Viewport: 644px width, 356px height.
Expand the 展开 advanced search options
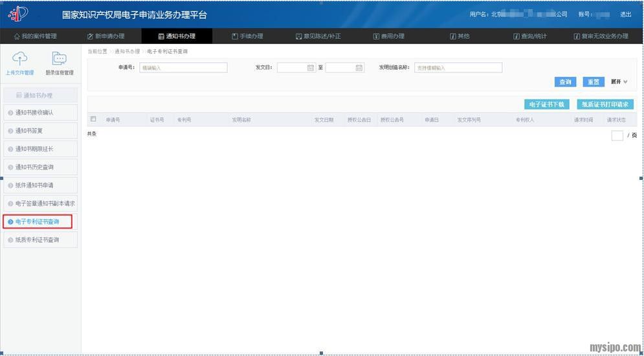(x=619, y=82)
